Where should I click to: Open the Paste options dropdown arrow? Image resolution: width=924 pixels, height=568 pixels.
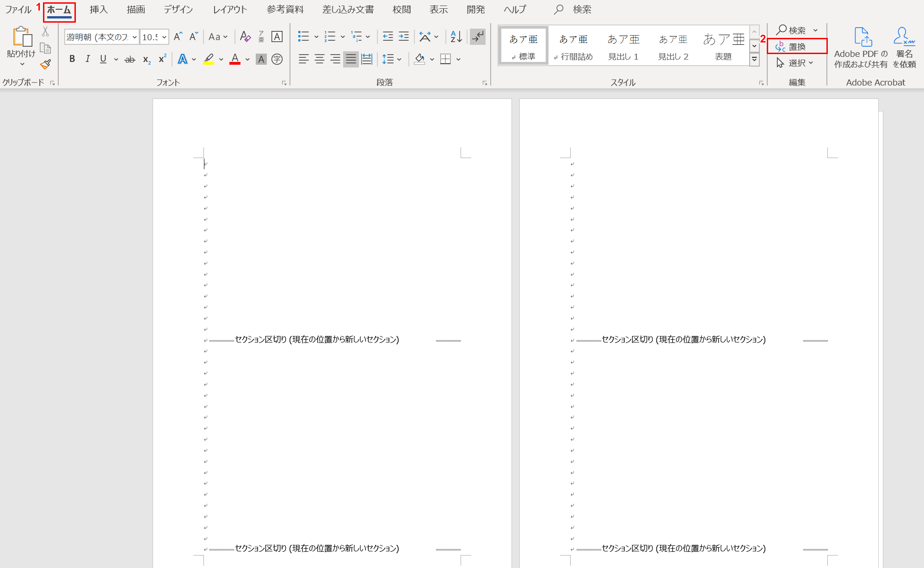pos(22,64)
